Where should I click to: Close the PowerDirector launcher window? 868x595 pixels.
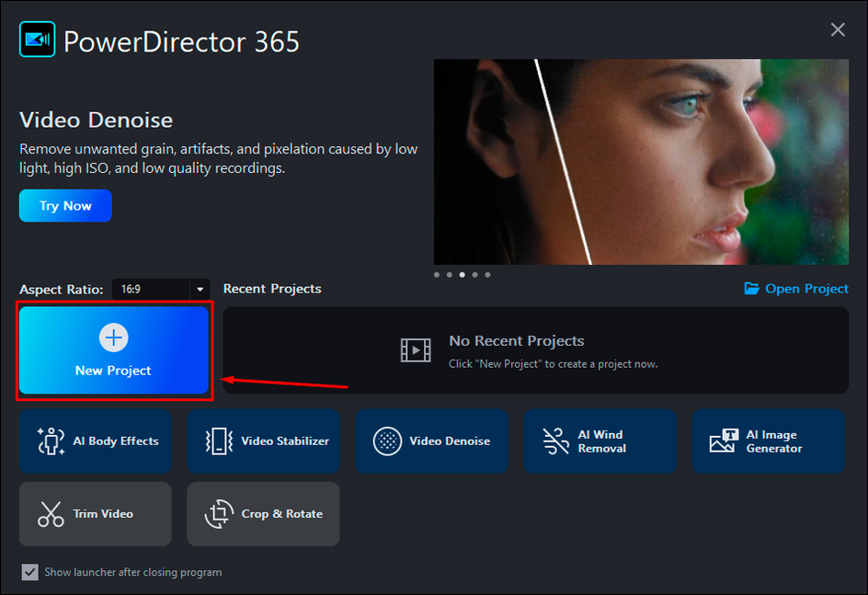(838, 30)
